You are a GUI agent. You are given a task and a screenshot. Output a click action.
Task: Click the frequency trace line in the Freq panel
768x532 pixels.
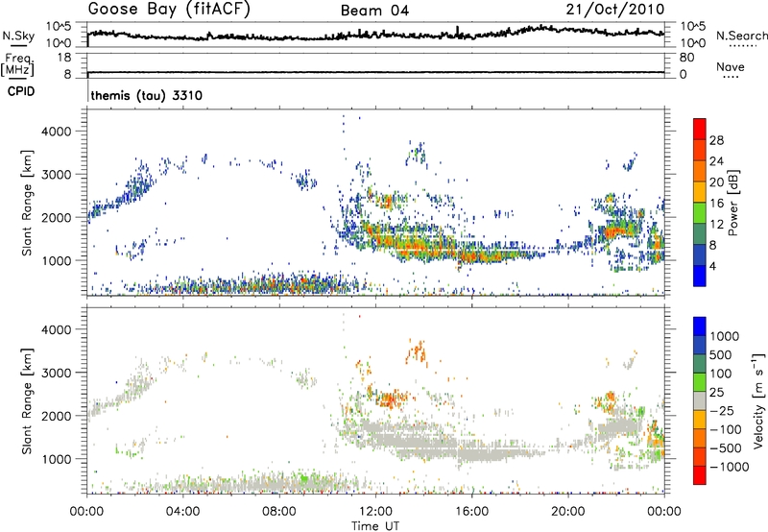(x=375, y=72)
